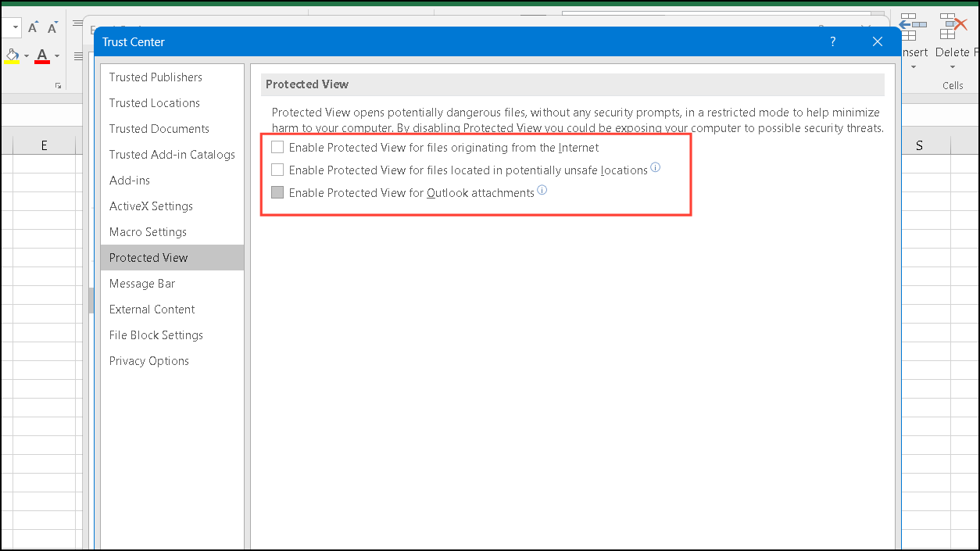This screenshot has height=551, width=980.
Task: Click the info icon beside potentially unsafe locations
Action: (x=656, y=167)
